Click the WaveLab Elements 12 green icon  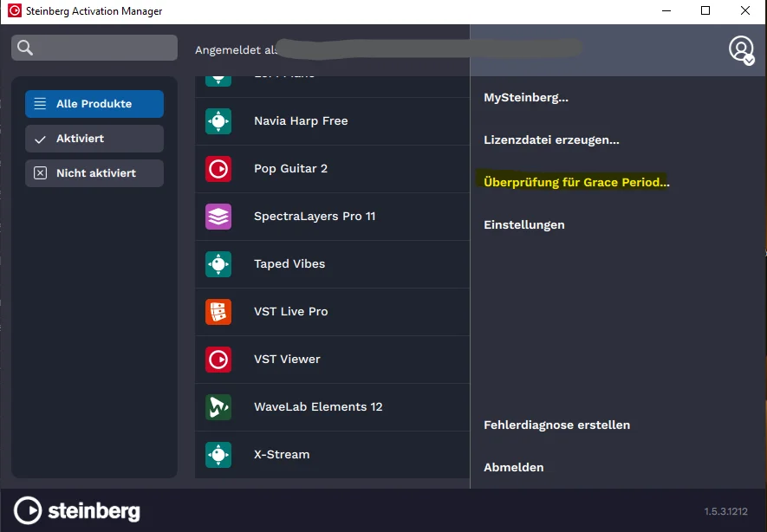pos(218,407)
